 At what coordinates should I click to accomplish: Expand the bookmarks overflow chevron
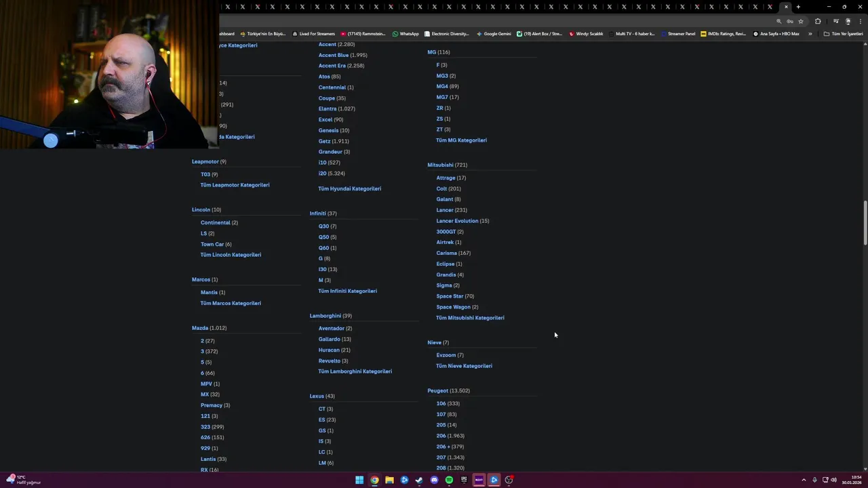tap(810, 34)
